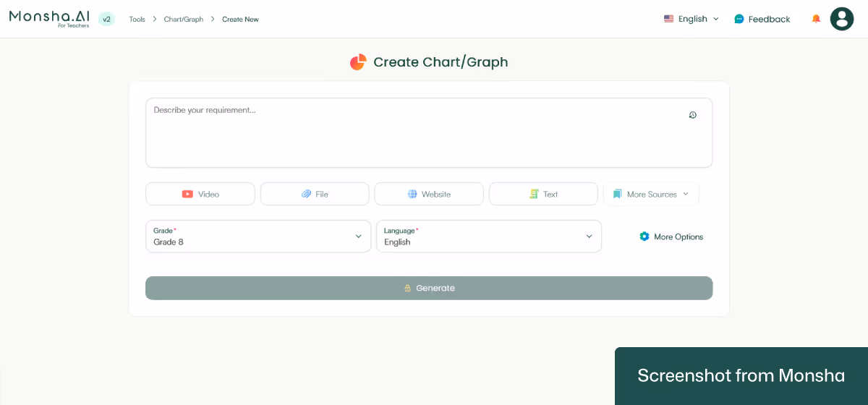Click the US flag icon
This screenshot has height=405, width=868.
669,19
